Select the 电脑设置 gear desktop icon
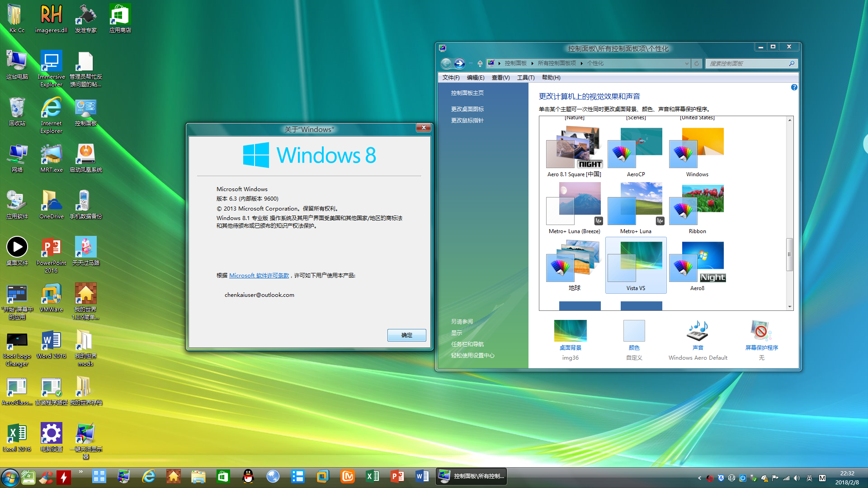Screen dimensions: 868x488 click(x=51, y=437)
